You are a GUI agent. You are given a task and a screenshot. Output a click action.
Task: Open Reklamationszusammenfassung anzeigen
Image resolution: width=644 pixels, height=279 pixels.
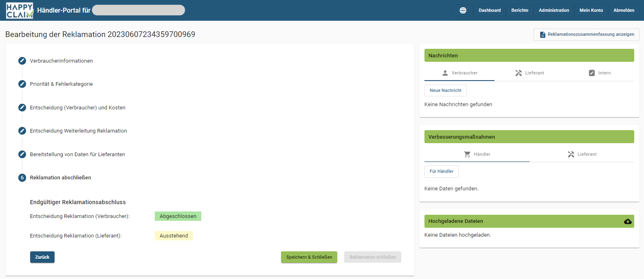(x=586, y=35)
